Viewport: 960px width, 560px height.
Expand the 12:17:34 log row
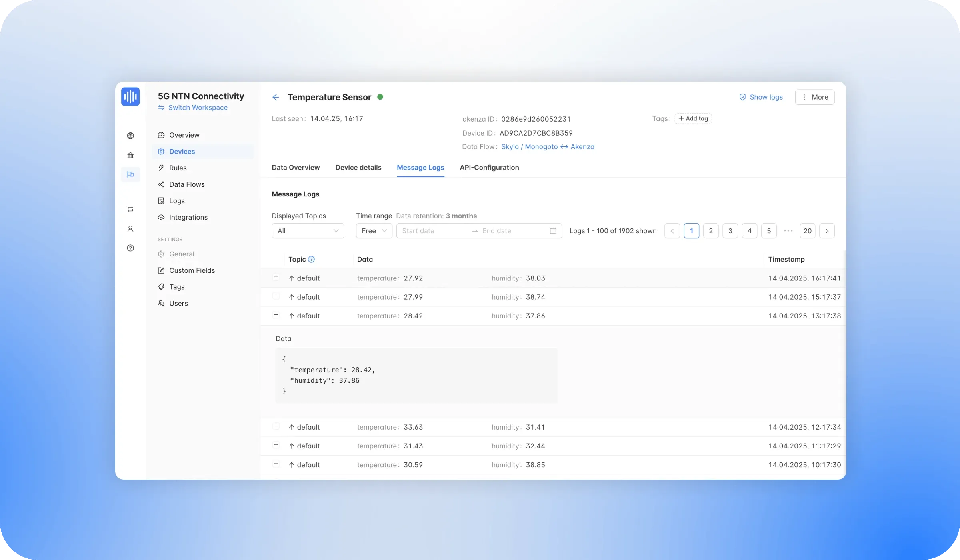(276, 426)
